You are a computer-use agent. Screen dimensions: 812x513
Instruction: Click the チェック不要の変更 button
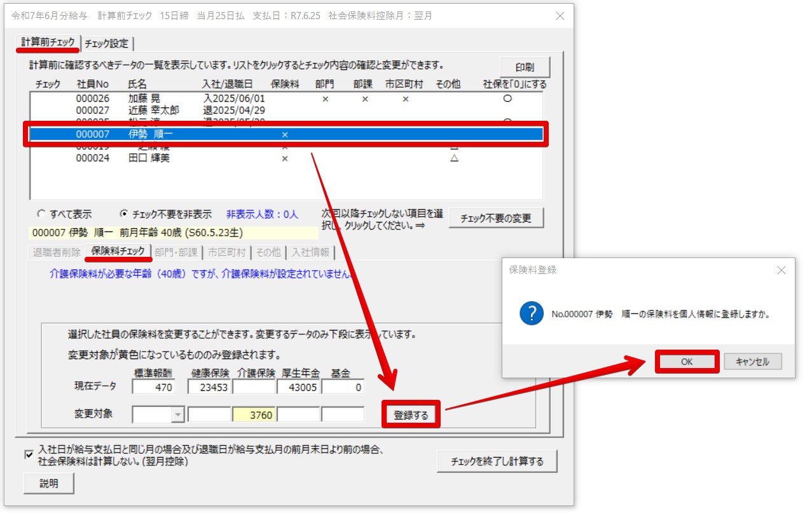498,217
